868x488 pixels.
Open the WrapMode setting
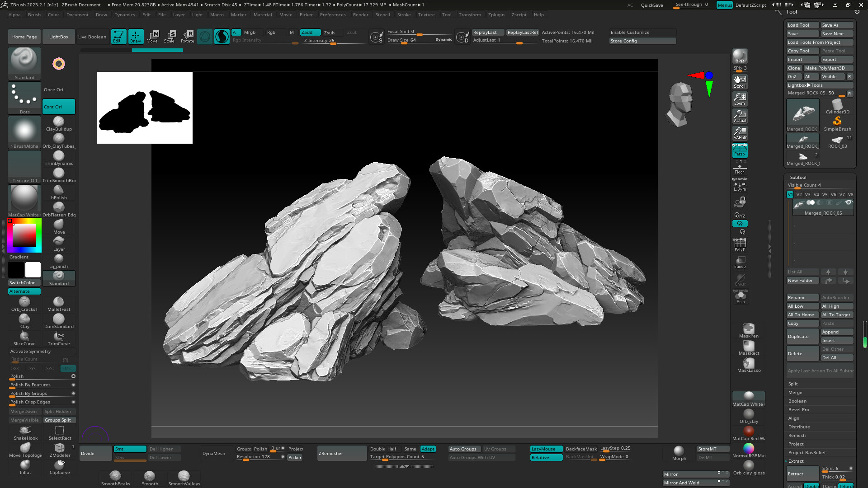coord(613,456)
